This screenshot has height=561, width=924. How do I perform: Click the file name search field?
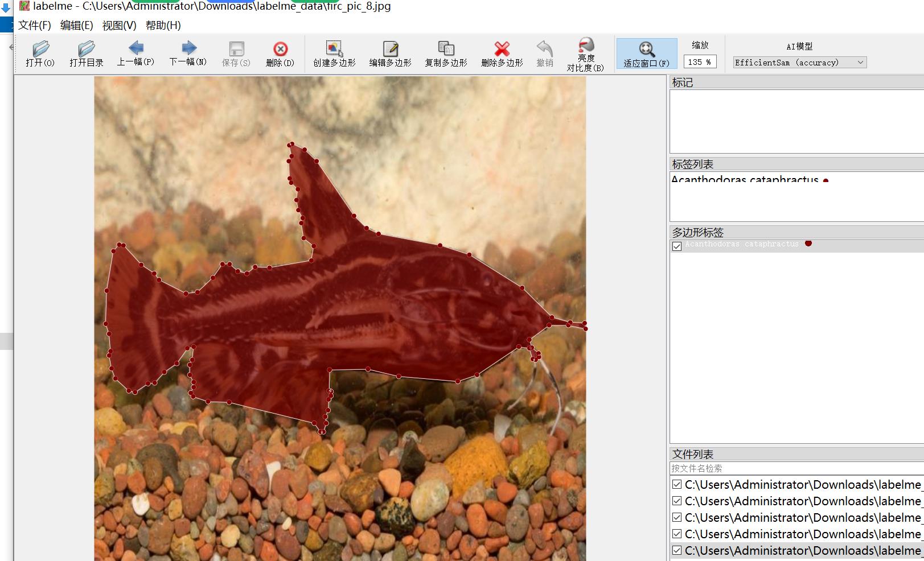(797, 468)
